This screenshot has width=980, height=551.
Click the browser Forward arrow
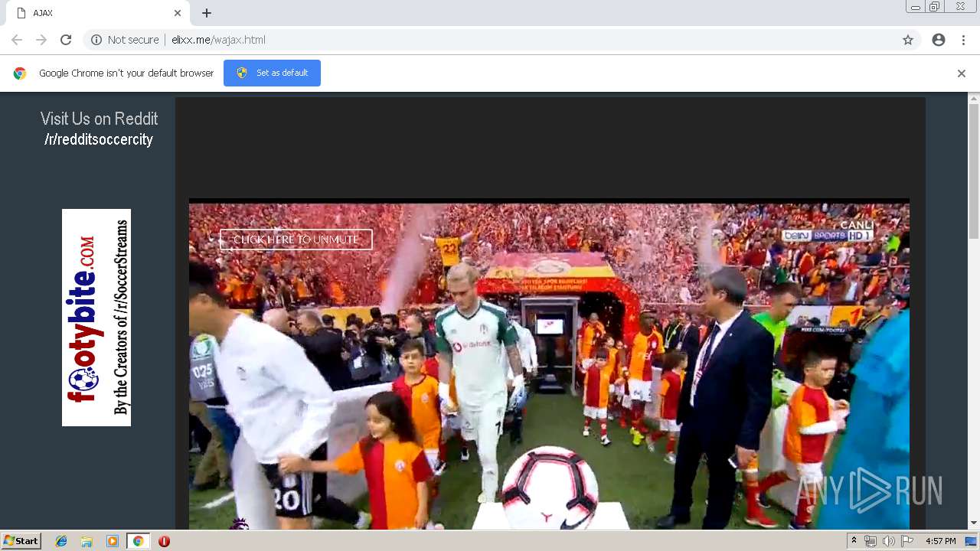click(41, 40)
